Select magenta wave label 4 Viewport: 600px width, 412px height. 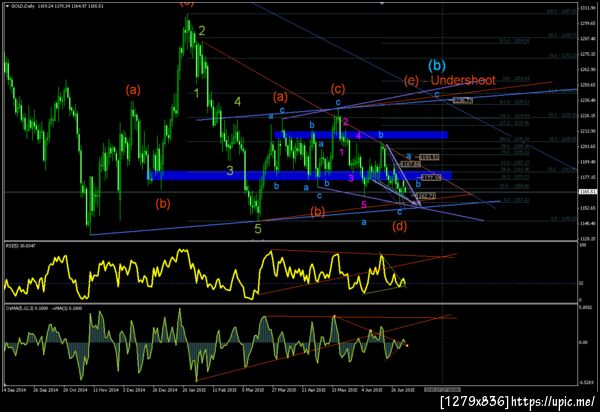(x=359, y=136)
